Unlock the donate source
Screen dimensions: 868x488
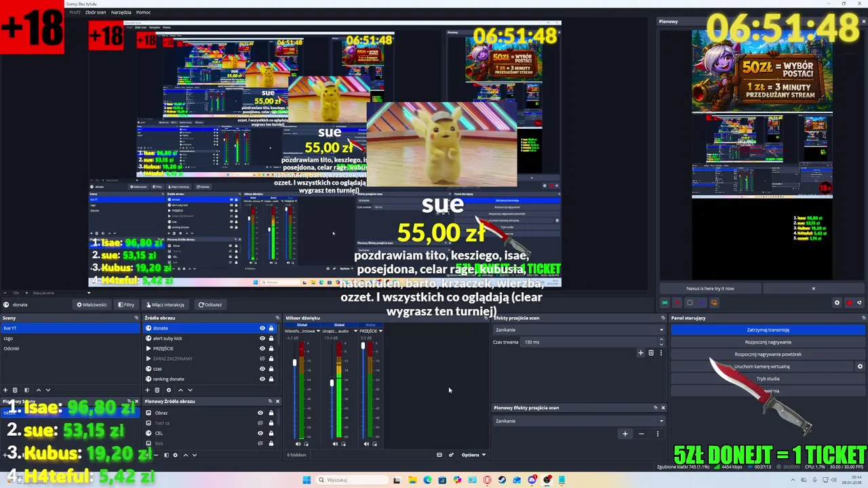tap(271, 328)
